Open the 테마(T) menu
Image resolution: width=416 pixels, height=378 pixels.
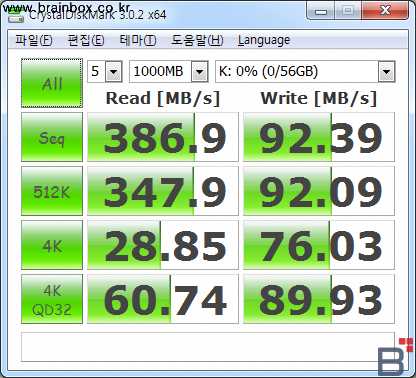138,40
